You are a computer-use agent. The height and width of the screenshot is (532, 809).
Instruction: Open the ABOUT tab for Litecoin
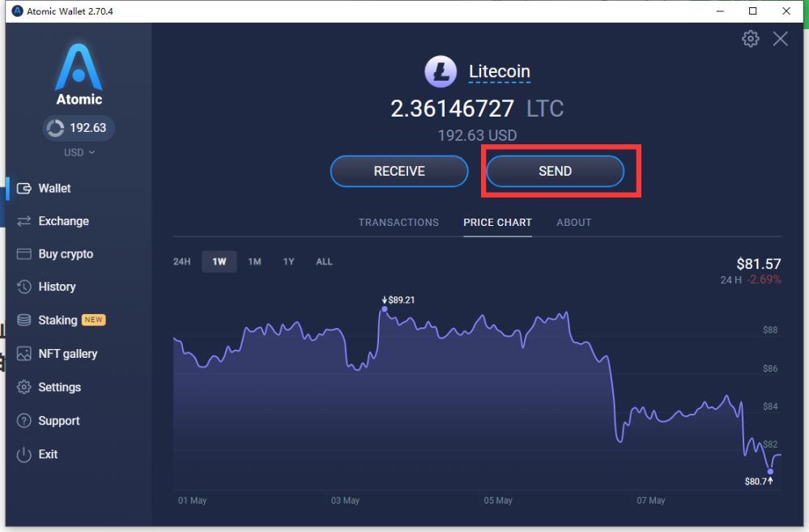(x=573, y=222)
